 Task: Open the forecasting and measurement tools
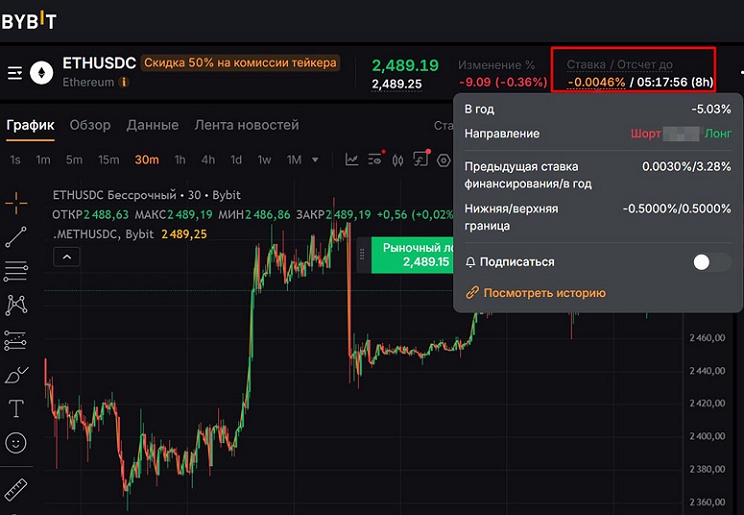pos(16,340)
